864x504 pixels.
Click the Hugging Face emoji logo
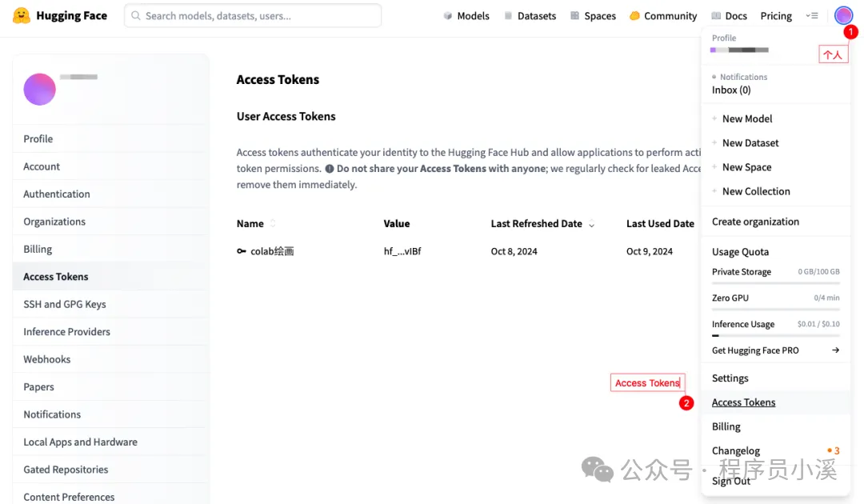click(x=21, y=15)
